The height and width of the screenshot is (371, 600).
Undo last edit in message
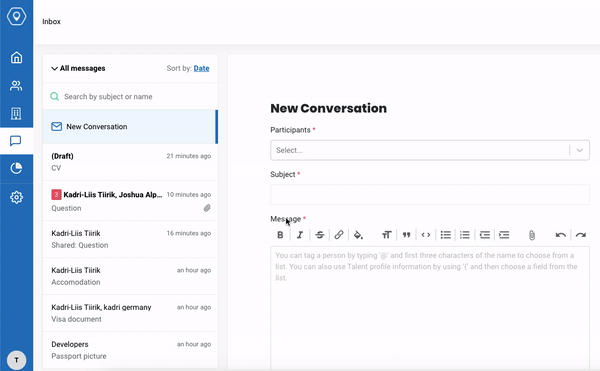[561, 235]
